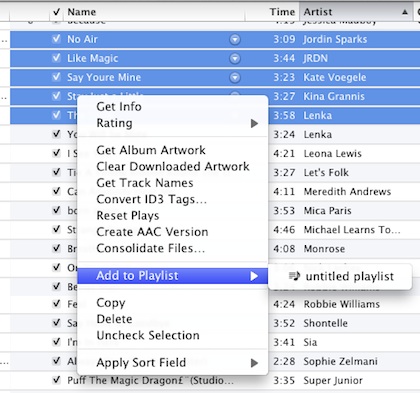Click the arrow icon beside Say Youre Mine
The image size is (420, 393).
tap(235, 78)
